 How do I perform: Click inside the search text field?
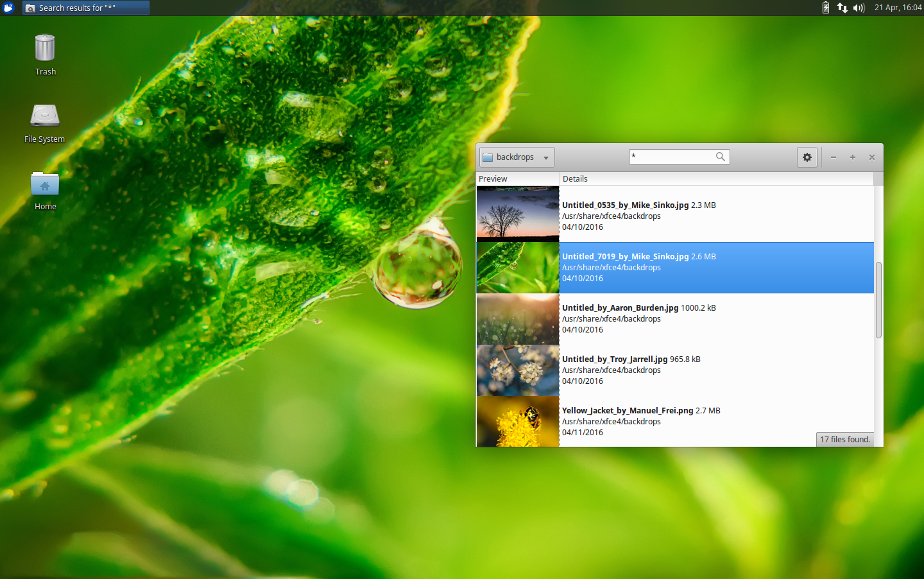tap(667, 157)
